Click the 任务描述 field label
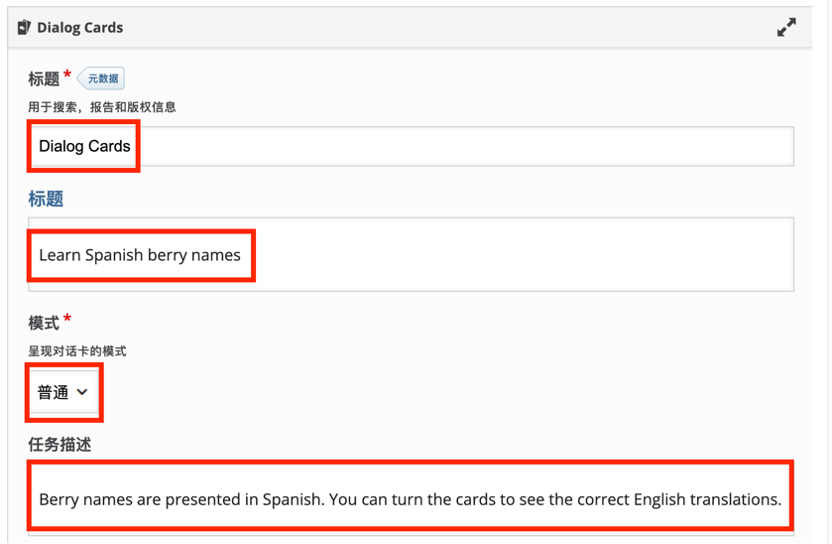Screen dimensions: 832x544 click(60, 444)
